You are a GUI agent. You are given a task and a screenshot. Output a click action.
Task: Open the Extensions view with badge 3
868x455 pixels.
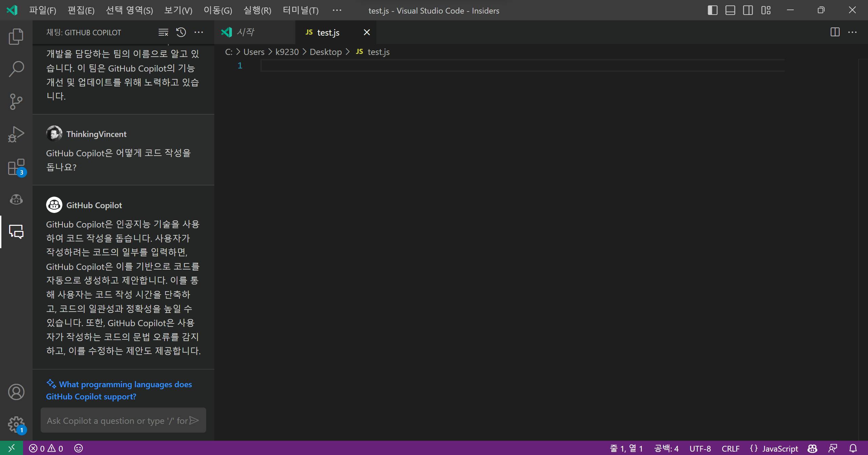[16, 167]
